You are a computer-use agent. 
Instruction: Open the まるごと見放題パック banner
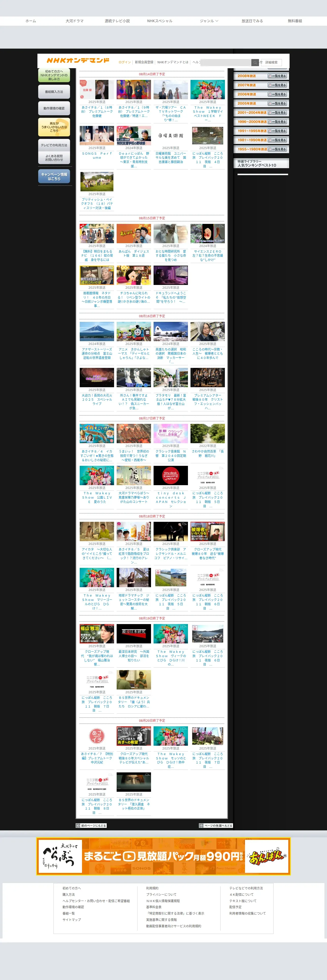(x=163, y=856)
